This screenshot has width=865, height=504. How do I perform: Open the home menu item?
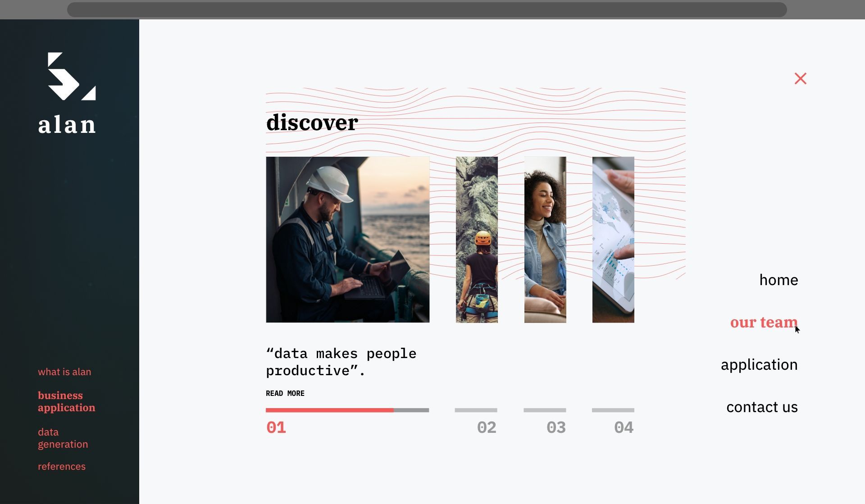pos(778,280)
